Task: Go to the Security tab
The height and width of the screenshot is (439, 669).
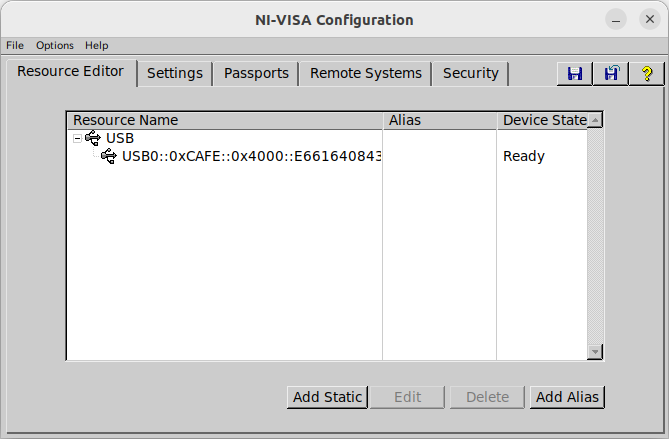Action: [471, 73]
